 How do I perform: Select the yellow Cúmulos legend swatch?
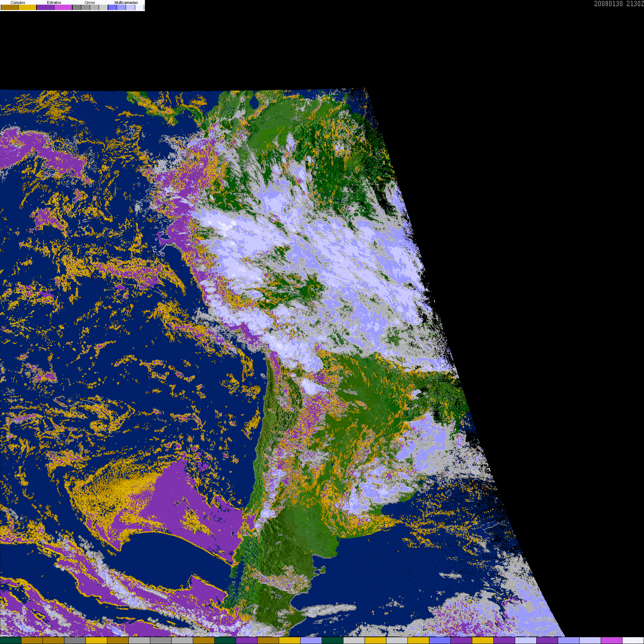click(28, 8)
